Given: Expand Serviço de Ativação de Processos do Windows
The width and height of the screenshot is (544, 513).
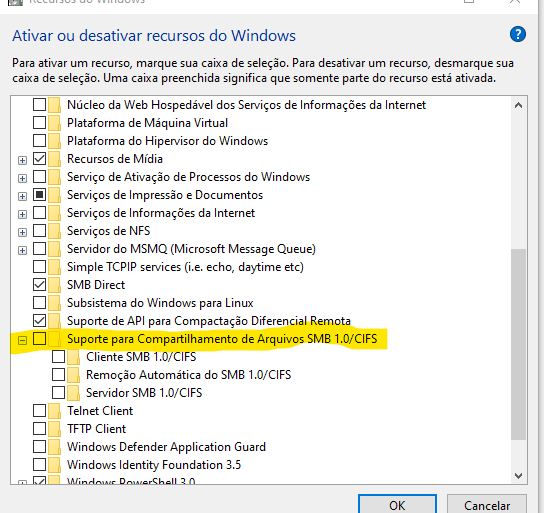Looking at the screenshot, I should pos(22,178).
